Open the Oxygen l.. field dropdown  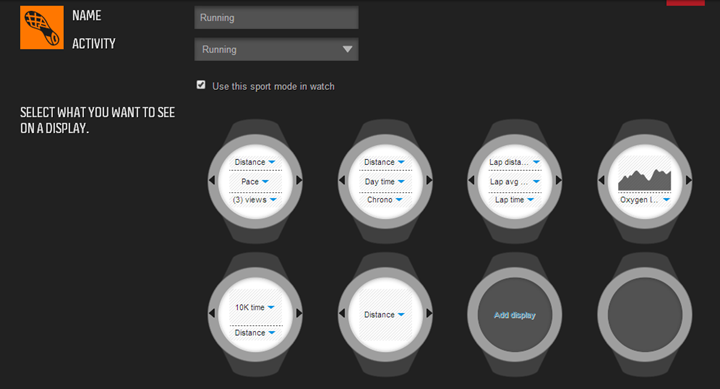[x=645, y=200]
